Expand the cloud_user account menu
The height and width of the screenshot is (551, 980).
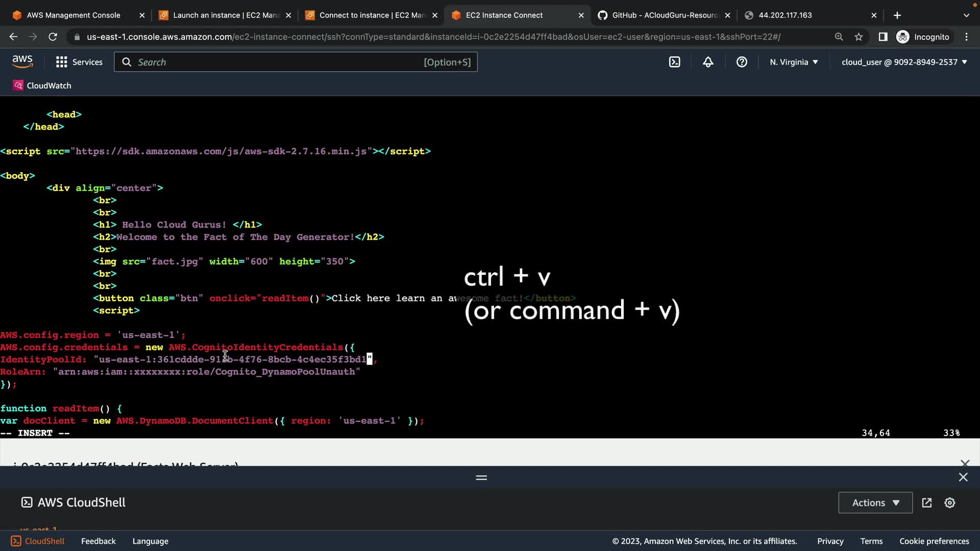pyautogui.click(x=904, y=62)
